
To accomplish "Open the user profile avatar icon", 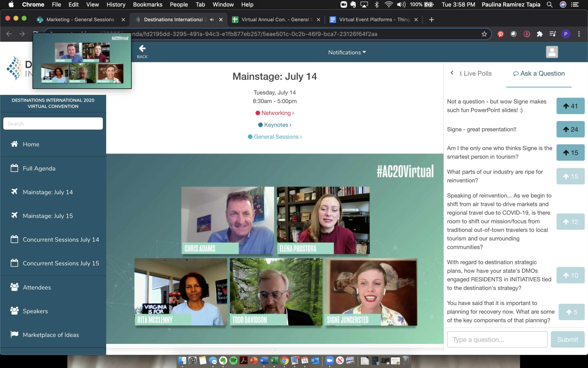I will (x=552, y=52).
